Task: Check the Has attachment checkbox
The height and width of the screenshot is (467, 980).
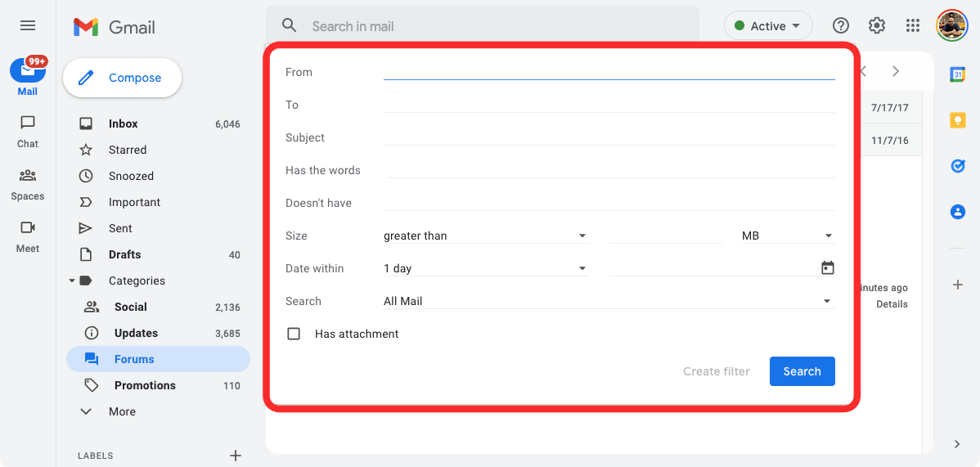Action: click(294, 334)
